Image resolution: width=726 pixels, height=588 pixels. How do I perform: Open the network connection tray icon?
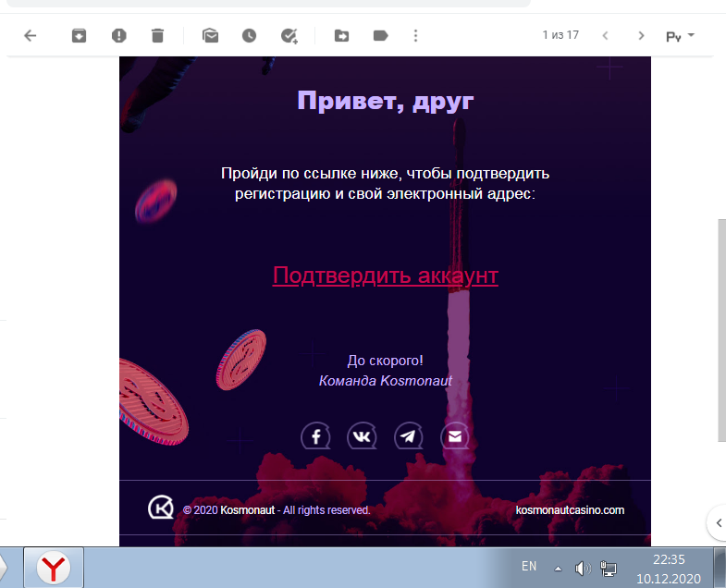pyautogui.click(x=609, y=568)
